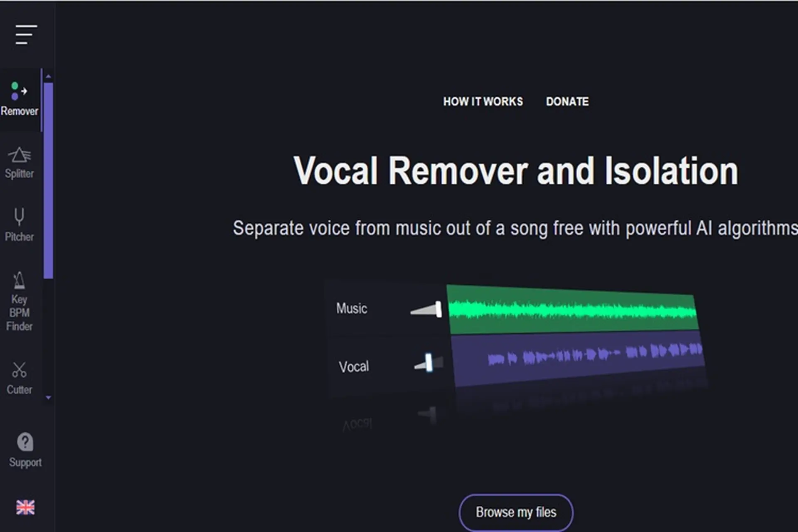Select the Remover tool icon
This screenshot has height=532, width=798.
pyautogui.click(x=19, y=91)
